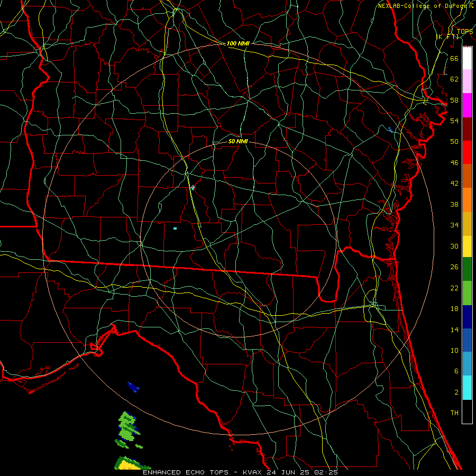476x476 pixels.
Task: Click the yellow legend swatch near 30
Action: [467, 246]
